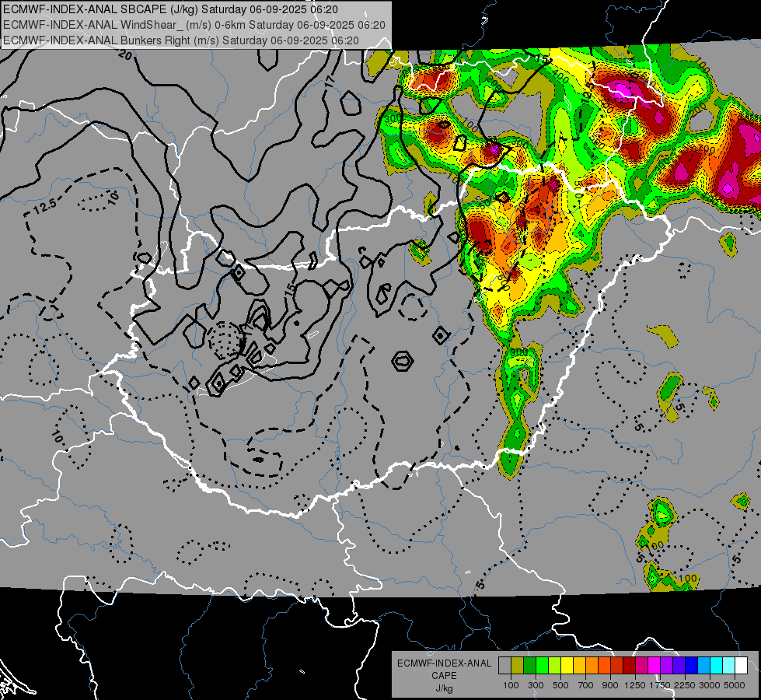Click the white legend swatch at 5000
The width and height of the screenshot is (761, 700).
pos(741,666)
